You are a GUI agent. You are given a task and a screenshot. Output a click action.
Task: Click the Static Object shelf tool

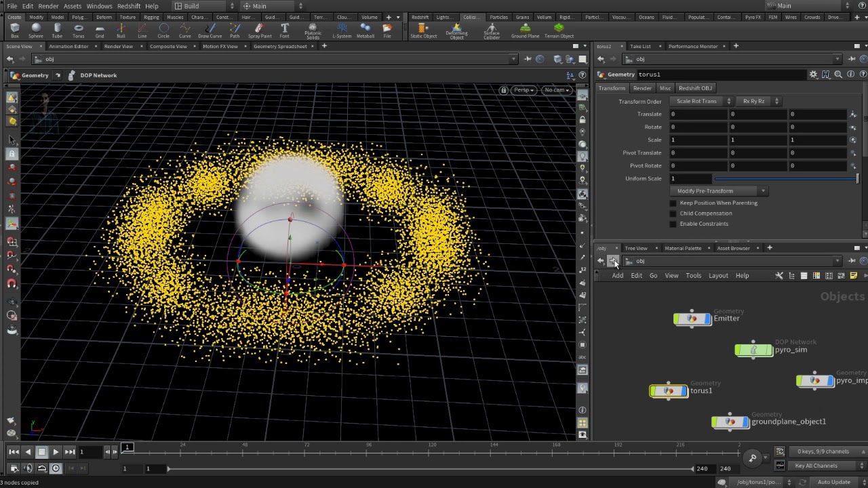tap(423, 30)
